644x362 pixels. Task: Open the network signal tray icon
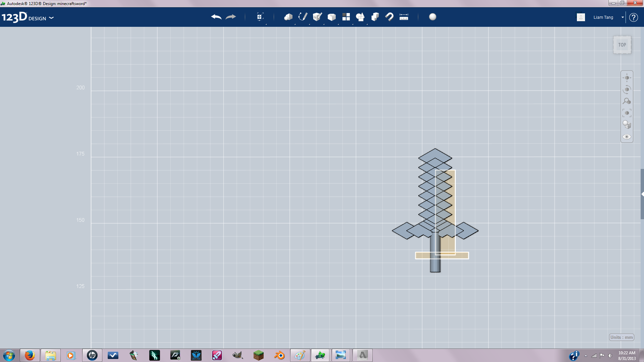pyautogui.click(x=594, y=356)
